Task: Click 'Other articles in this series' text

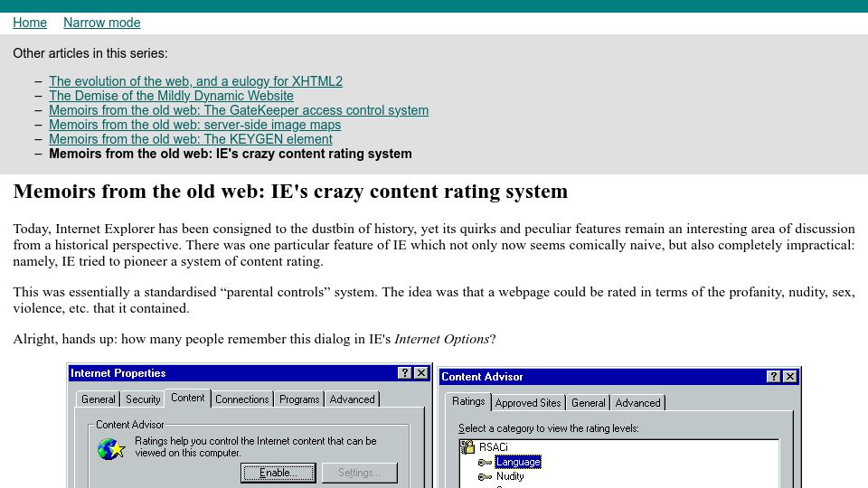Action: coord(90,53)
